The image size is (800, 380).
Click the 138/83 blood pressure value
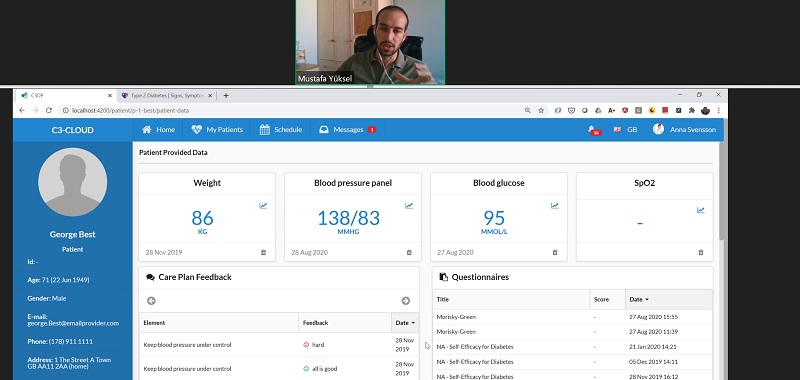coord(348,218)
